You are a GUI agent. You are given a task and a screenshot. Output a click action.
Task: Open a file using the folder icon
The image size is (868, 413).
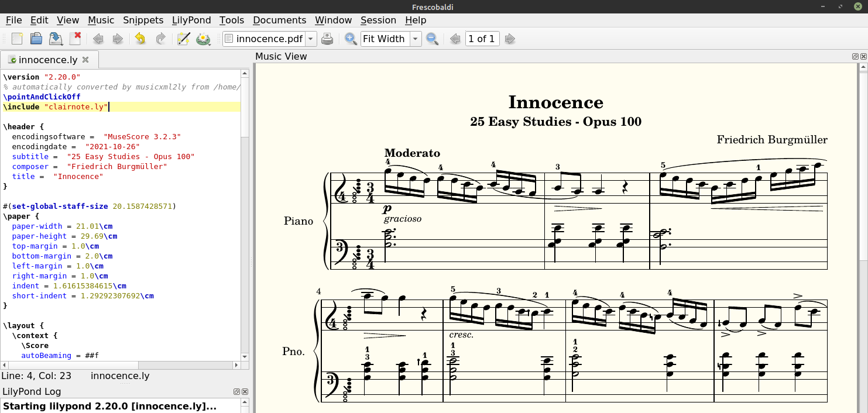point(36,39)
